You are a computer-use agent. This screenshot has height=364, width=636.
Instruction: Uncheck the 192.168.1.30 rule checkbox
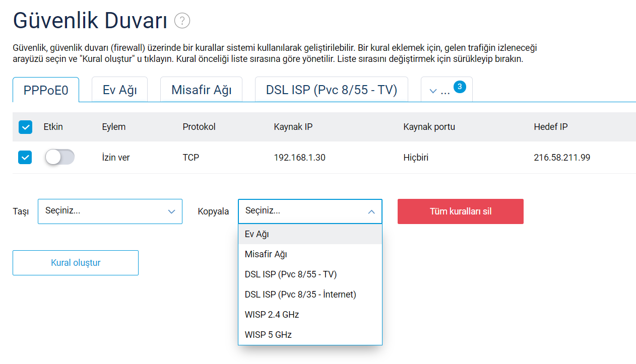(x=25, y=158)
